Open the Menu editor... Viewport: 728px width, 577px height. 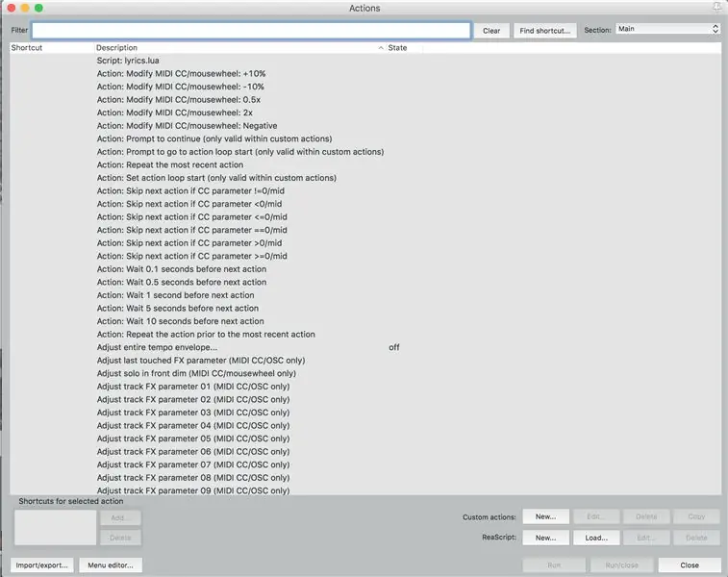[111, 564]
